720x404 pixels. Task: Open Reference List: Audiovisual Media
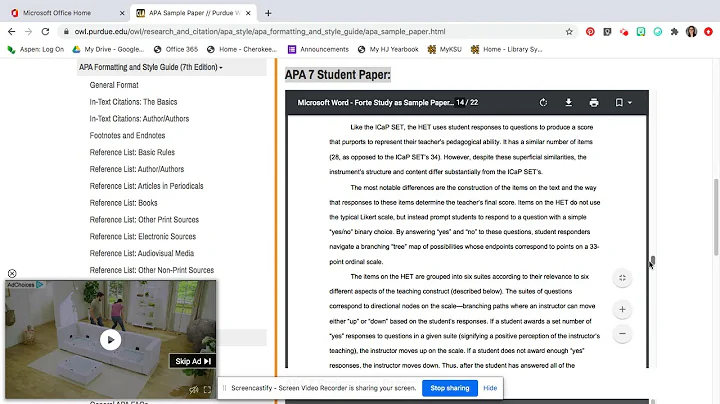pos(142,253)
